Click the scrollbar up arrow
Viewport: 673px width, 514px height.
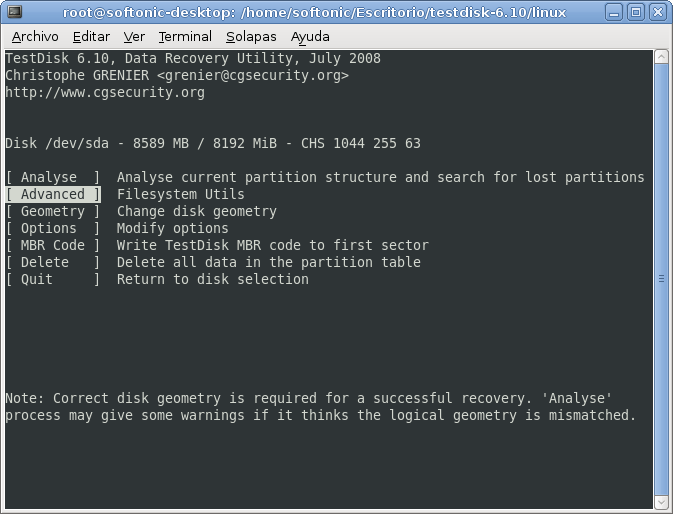pyautogui.click(x=661, y=57)
